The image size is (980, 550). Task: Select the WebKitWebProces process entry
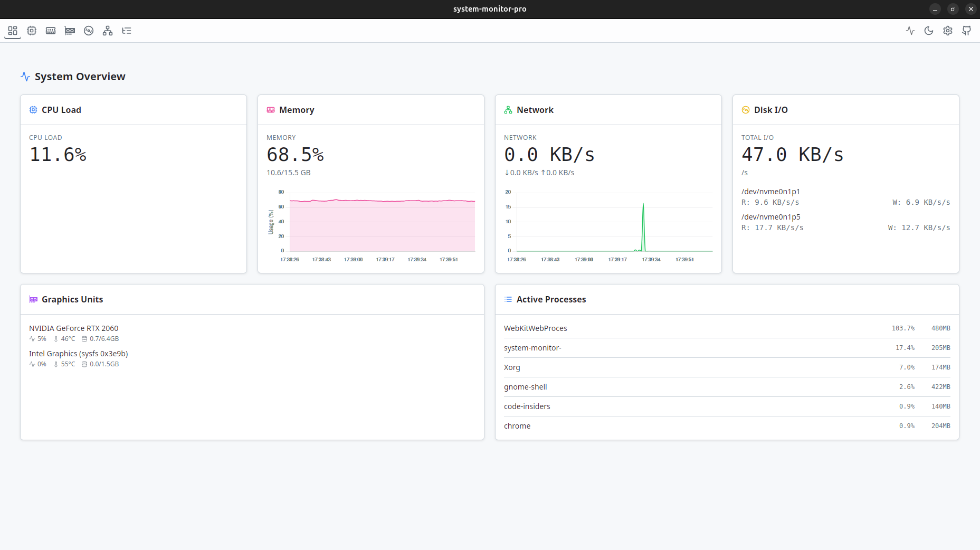coord(536,328)
